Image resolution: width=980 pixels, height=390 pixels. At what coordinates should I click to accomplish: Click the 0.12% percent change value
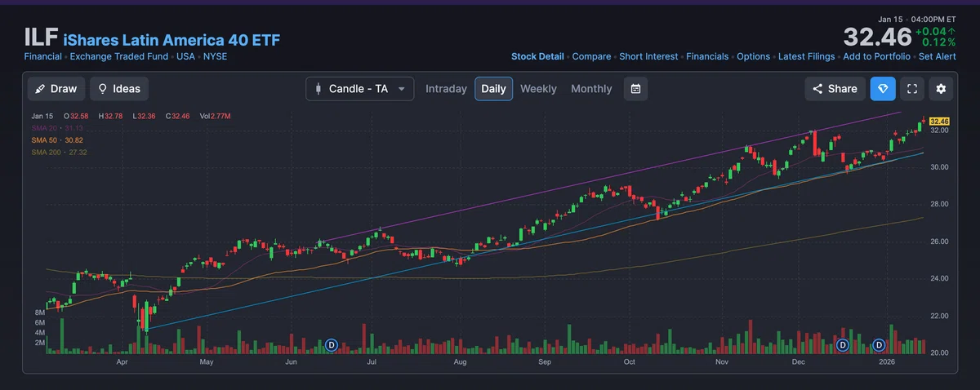[x=939, y=42]
